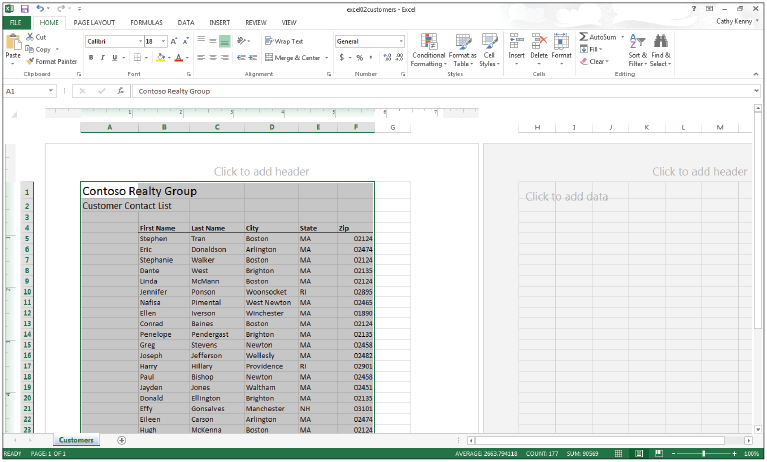Open the Calibri font name dropdown
767x462 pixels.
tap(138, 41)
